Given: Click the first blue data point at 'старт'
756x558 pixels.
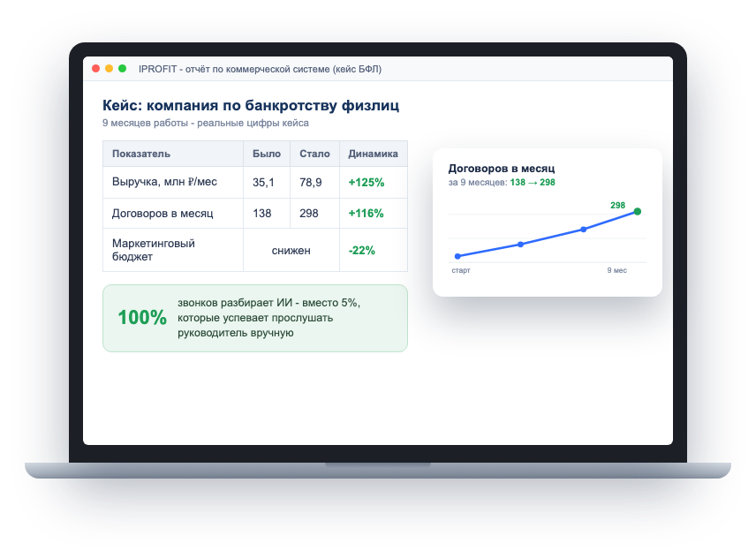Looking at the screenshot, I should [457, 256].
